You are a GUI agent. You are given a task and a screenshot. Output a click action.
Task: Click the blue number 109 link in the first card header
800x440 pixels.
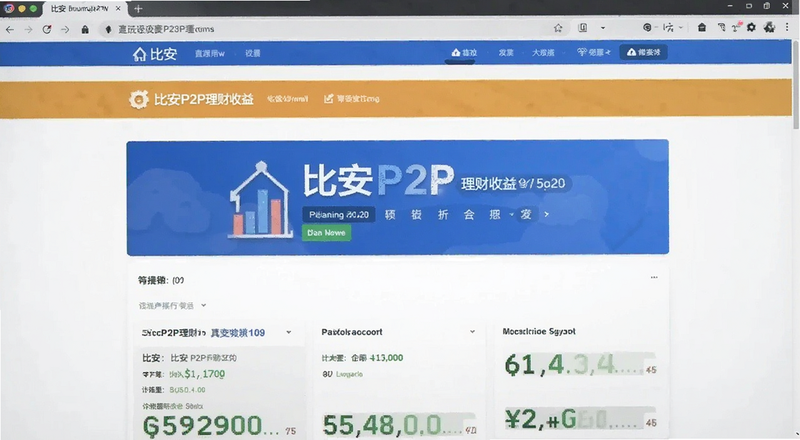pos(238,333)
